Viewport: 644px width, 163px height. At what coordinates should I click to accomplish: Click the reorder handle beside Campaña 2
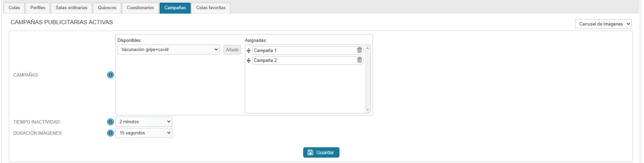tap(249, 60)
